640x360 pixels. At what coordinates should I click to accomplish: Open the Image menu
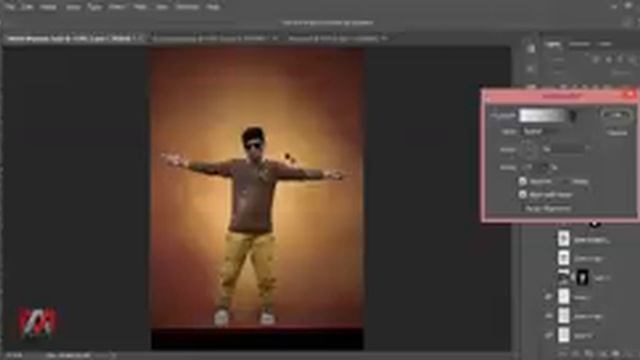point(48,7)
